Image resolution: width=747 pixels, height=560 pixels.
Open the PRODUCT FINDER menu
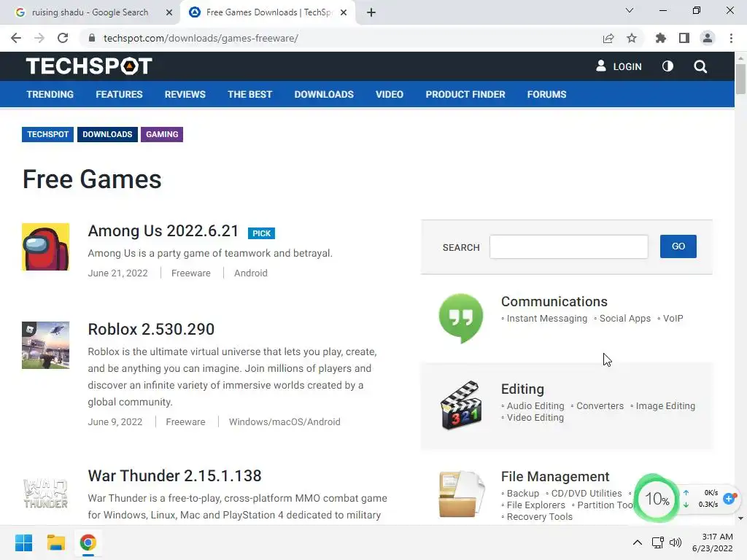465,94
